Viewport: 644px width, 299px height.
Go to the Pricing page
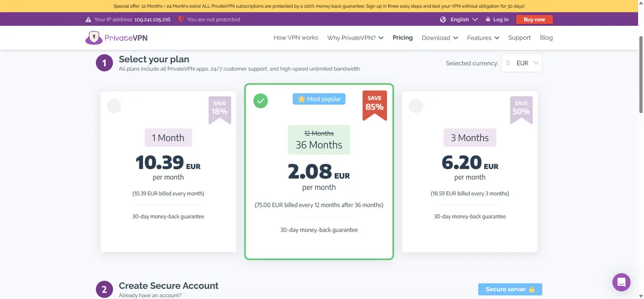coord(403,38)
